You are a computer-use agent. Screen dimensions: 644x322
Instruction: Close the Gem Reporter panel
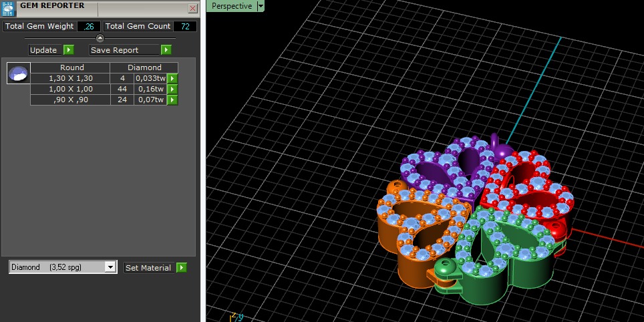192,8
